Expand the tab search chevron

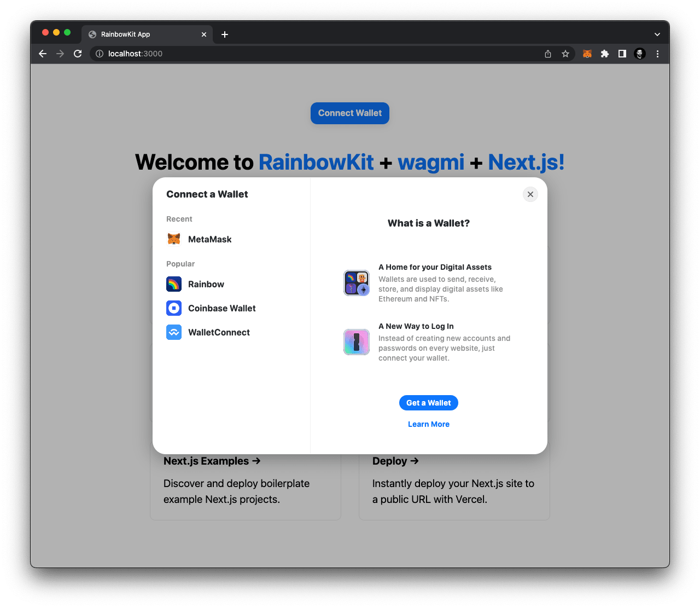click(x=657, y=34)
